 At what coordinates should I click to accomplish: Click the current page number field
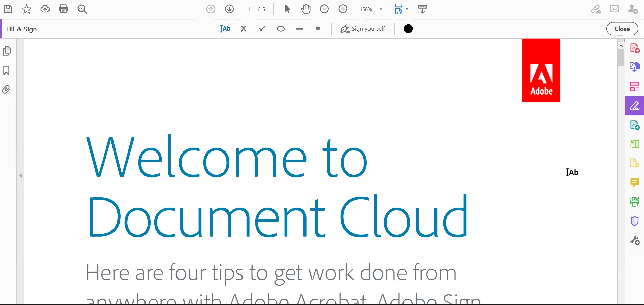coord(249,9)
